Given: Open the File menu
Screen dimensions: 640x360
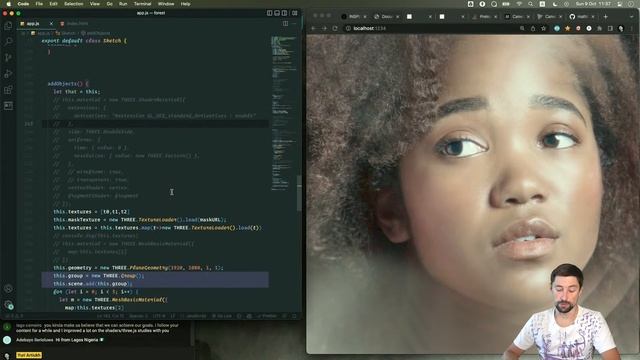Looking at the screenshot, I should [x=39, y=4].
